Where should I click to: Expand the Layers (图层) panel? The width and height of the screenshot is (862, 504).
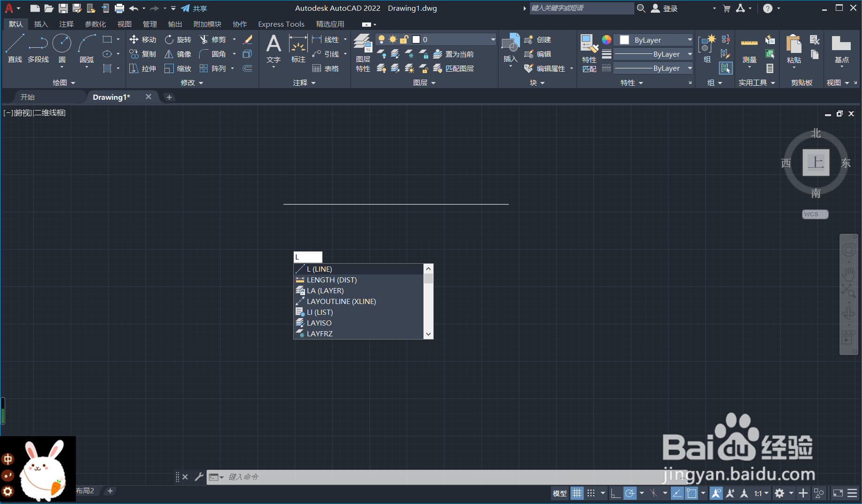424,82
